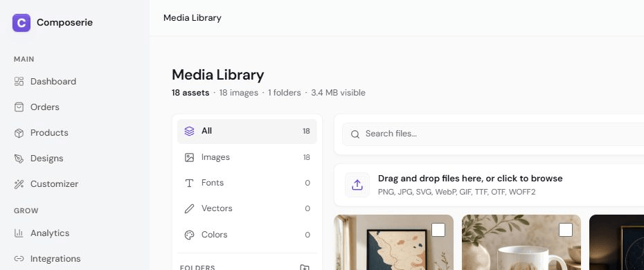Screen dimensions: 644x270
Task: Filter the library by Colors
Action: tap(247, 235)
